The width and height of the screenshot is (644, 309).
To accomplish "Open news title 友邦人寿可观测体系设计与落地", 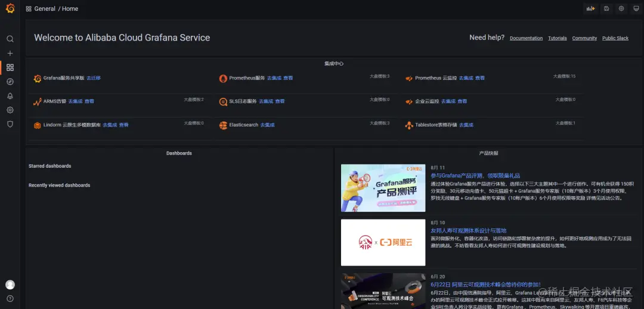I will (469, 230).
